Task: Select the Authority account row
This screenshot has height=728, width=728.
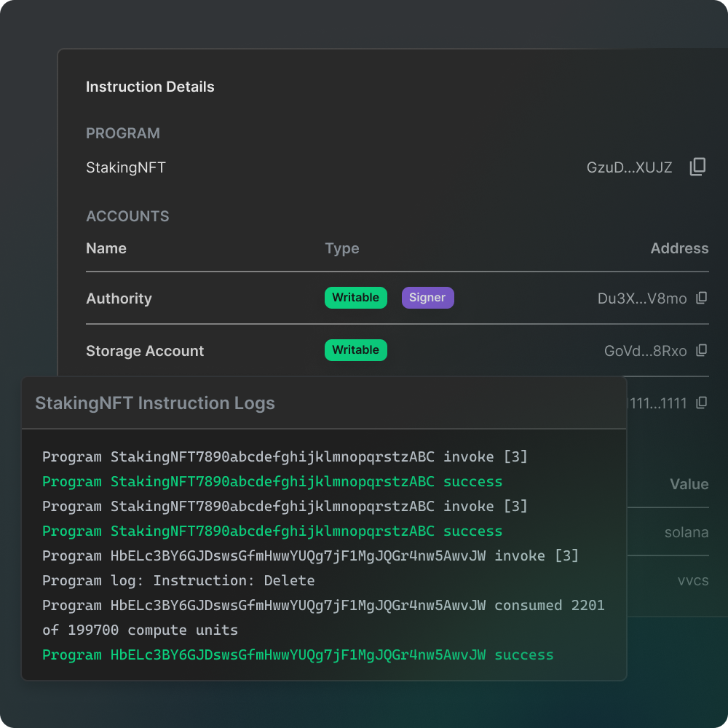Action: (119, 299)
